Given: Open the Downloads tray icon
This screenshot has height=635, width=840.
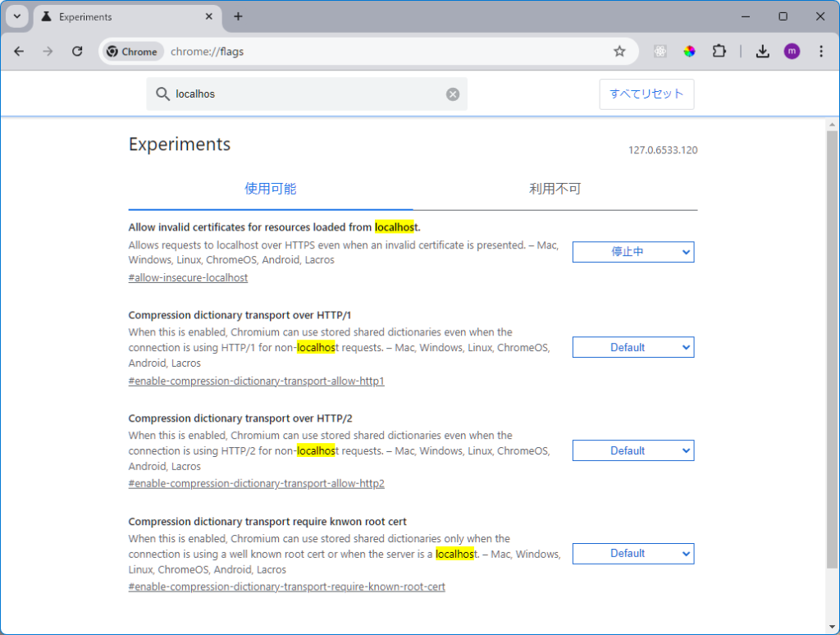Looking at the screenshot, I should tap(762, 51).
